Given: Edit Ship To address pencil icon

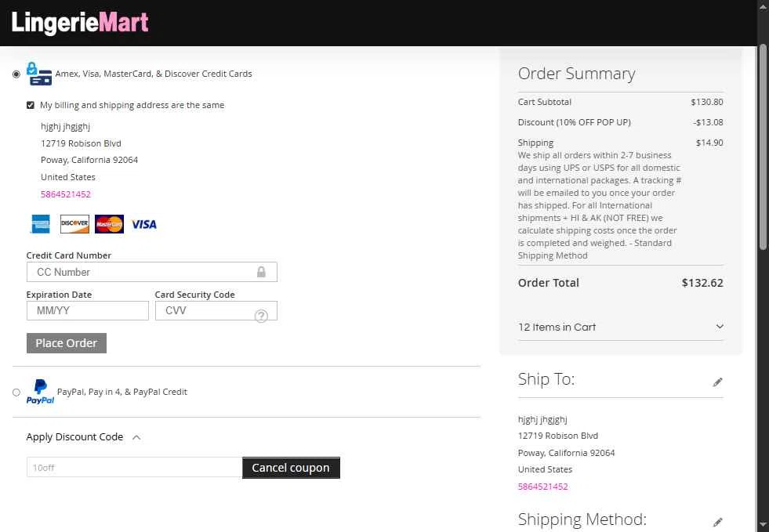Looking at the screenshot, I should coord(717,382).
